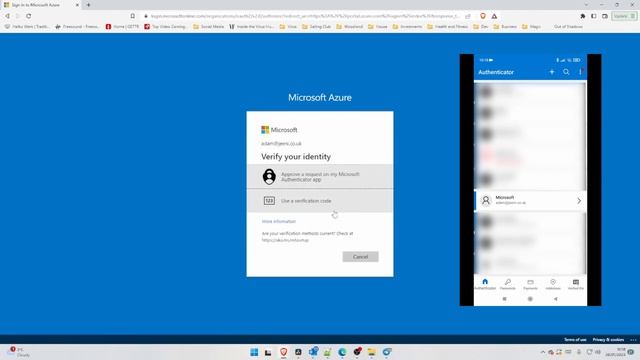Open the taskbar clock and date
Screen dimensions: 640x360
616,352
